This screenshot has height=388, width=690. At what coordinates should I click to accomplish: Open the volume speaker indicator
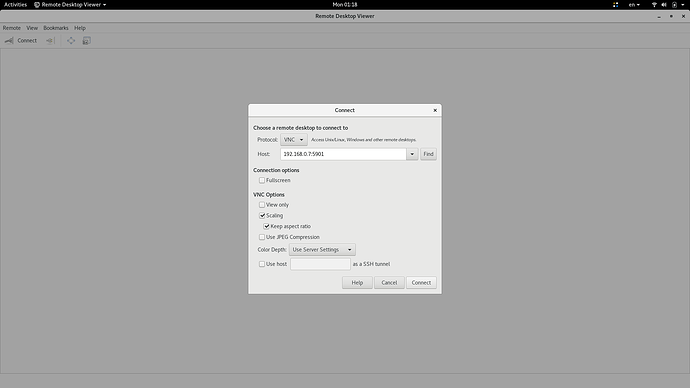tap(664, 4)
